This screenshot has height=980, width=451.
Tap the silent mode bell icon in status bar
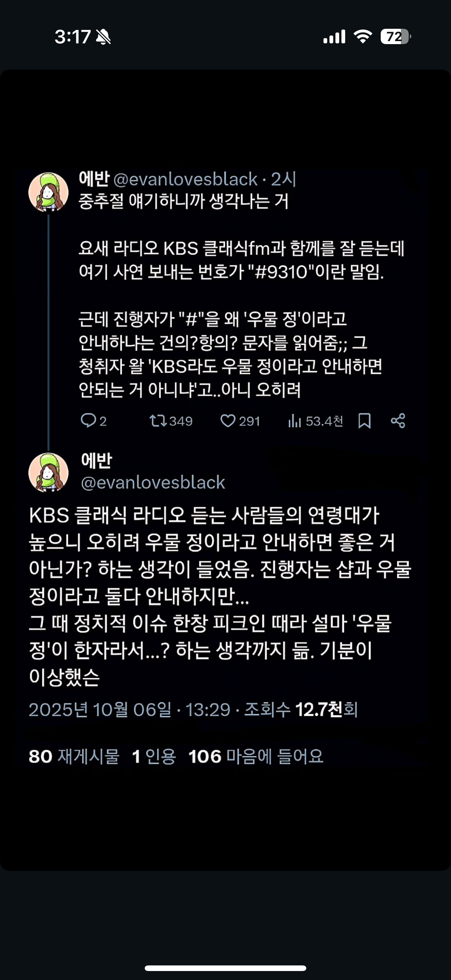point(103,37)
